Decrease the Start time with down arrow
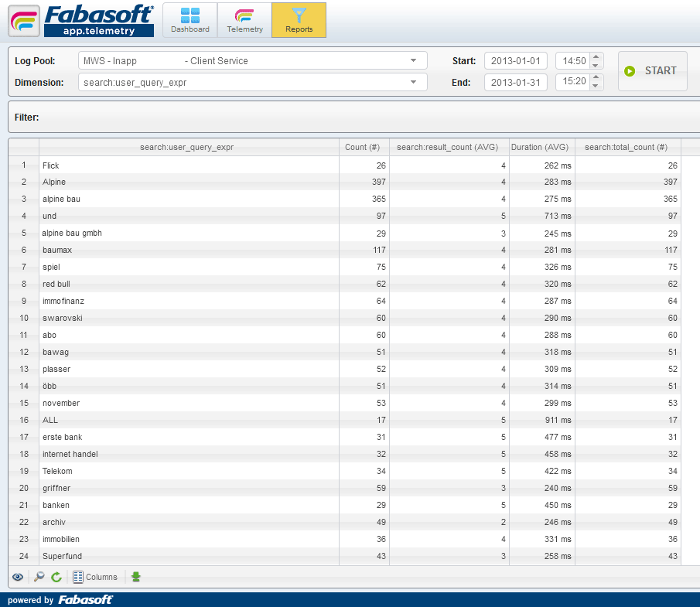 pos(596,65)
